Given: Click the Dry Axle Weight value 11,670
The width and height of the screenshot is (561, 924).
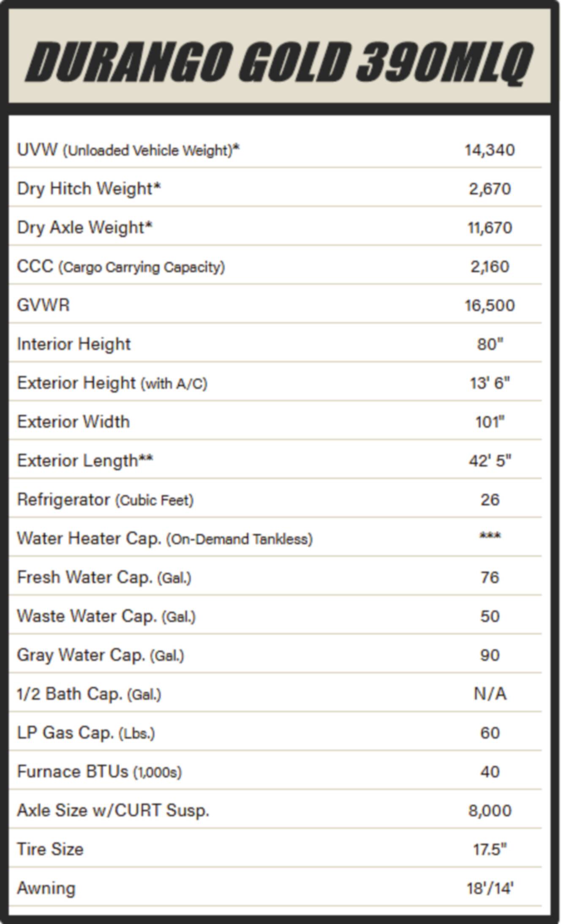Looking at the screenshot, I should [x=490, y=228].
